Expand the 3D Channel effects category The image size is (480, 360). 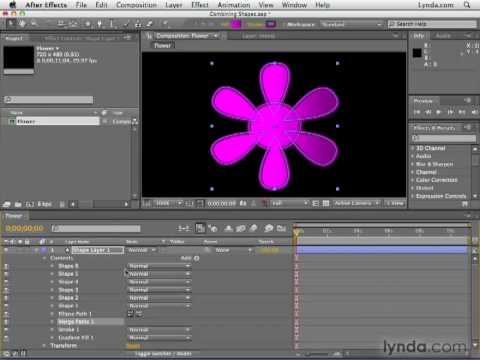coord(413,148)
